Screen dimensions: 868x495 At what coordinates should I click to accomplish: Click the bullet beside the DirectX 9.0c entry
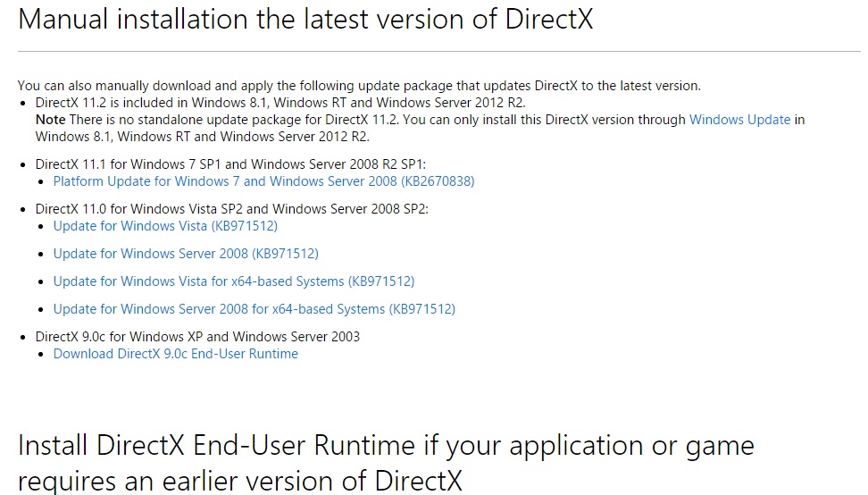(x=24, y=338)
